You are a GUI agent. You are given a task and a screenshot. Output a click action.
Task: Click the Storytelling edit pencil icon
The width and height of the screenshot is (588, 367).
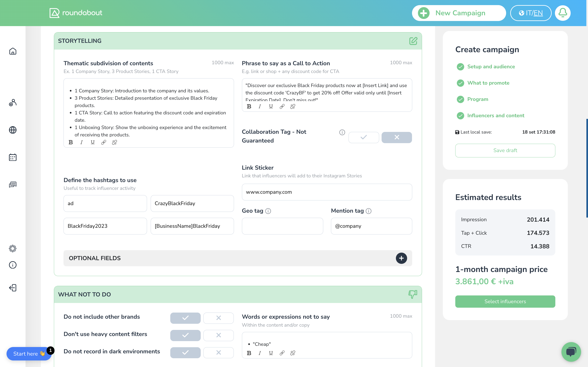click(413, 41)
